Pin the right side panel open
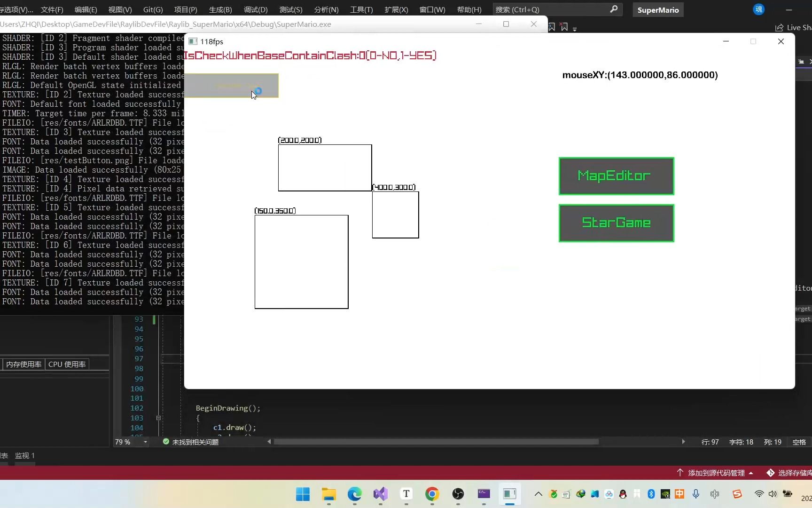Screen dimensions: 812x508 coord(800,62)
